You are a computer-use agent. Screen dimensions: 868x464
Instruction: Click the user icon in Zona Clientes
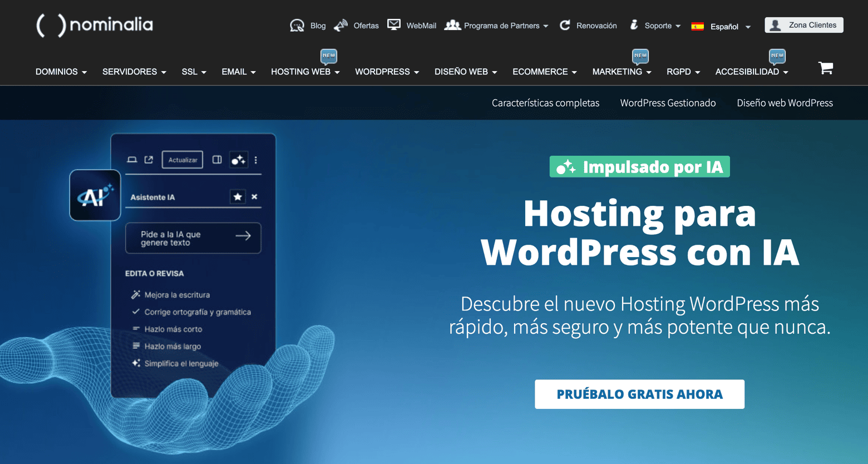click(x=776, y=25)
